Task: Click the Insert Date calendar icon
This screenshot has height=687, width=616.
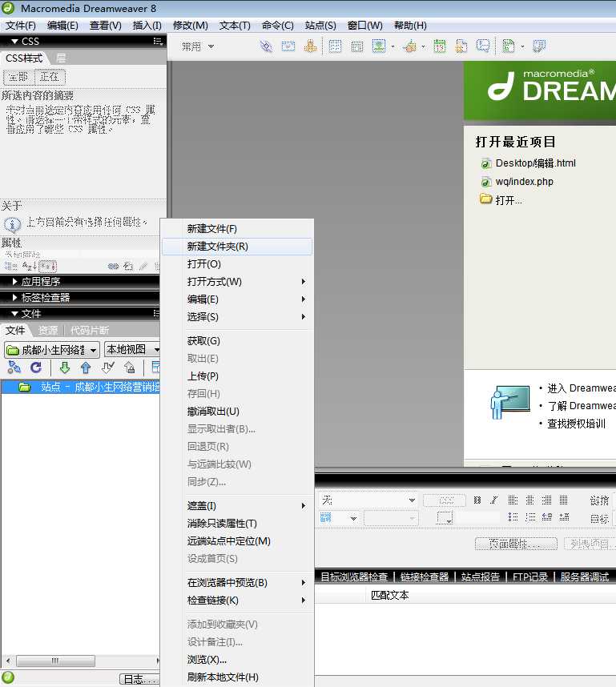Action: [x=439, y=46]
